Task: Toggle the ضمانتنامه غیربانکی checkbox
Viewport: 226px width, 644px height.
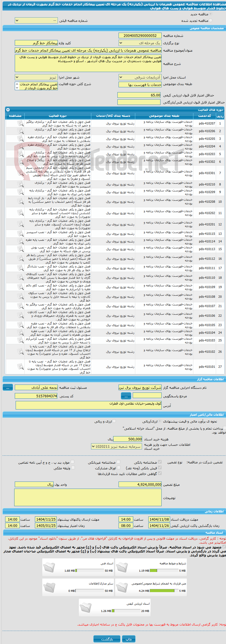Action: point(119,462)
